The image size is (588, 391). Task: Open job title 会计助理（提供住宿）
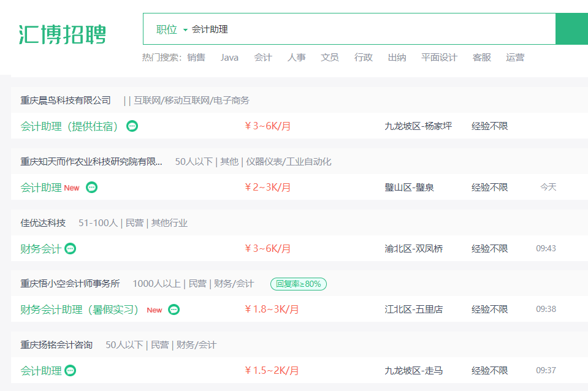click(x=69, y=126)
